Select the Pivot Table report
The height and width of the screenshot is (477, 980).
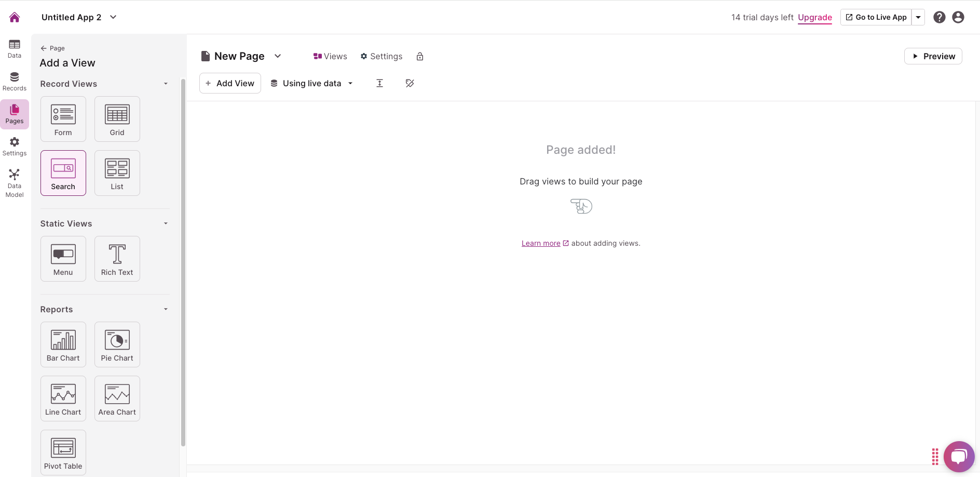coord(63,453)
